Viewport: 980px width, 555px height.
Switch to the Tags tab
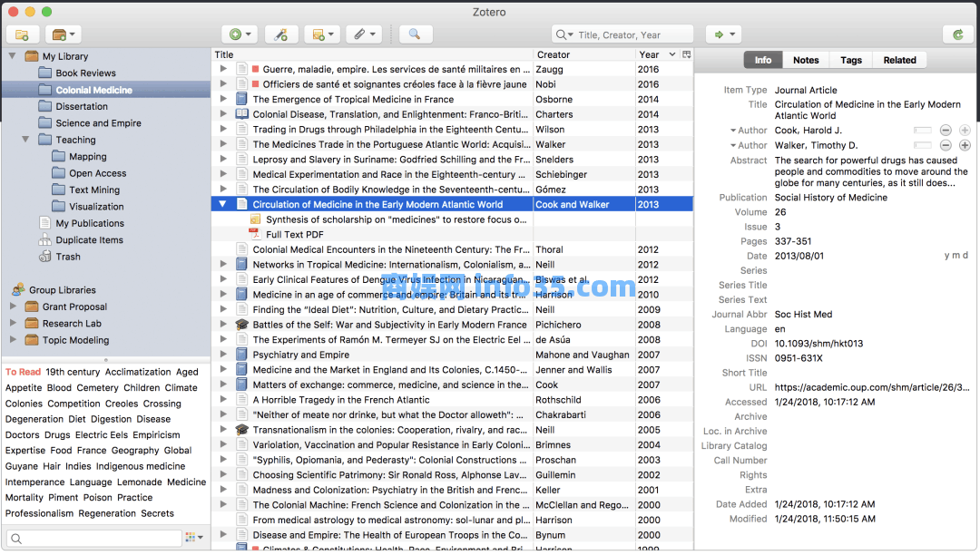(850, 60)
